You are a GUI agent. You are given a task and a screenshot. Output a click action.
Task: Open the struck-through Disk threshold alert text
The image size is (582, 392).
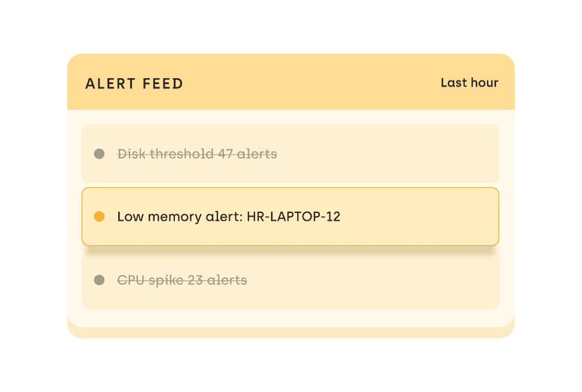click(197, 153)
